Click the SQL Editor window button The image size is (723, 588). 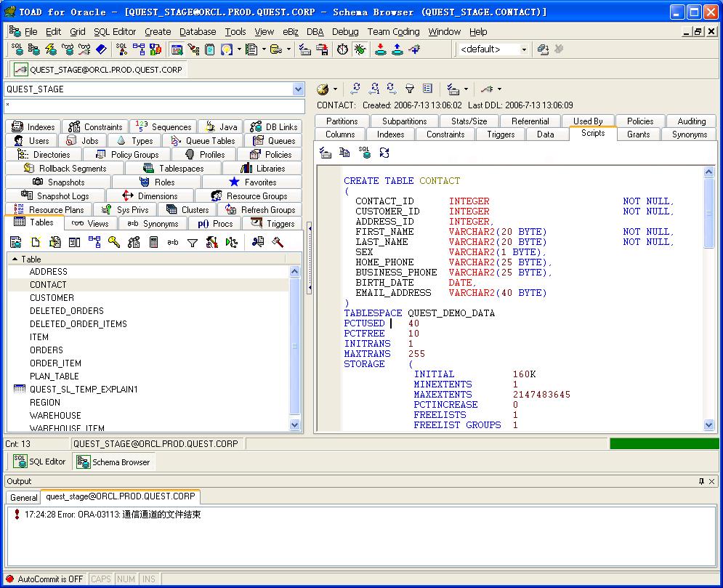click(x=40, y=462)
